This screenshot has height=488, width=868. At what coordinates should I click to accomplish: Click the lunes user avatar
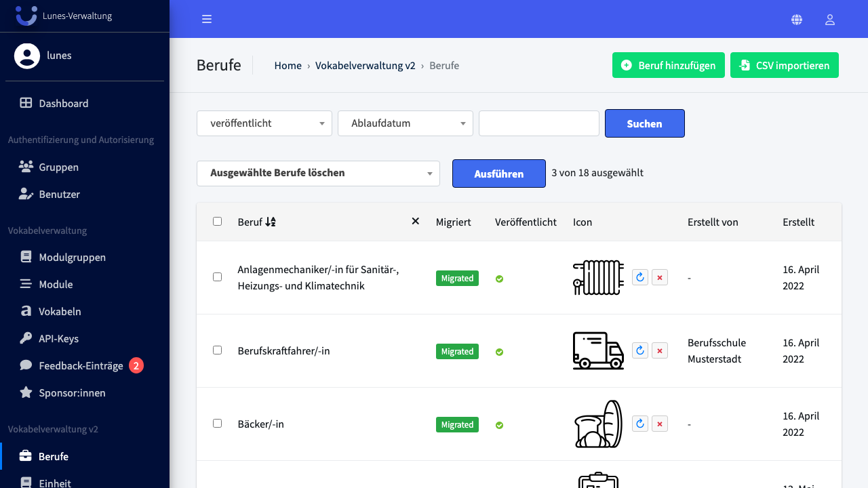pos(27,56)
